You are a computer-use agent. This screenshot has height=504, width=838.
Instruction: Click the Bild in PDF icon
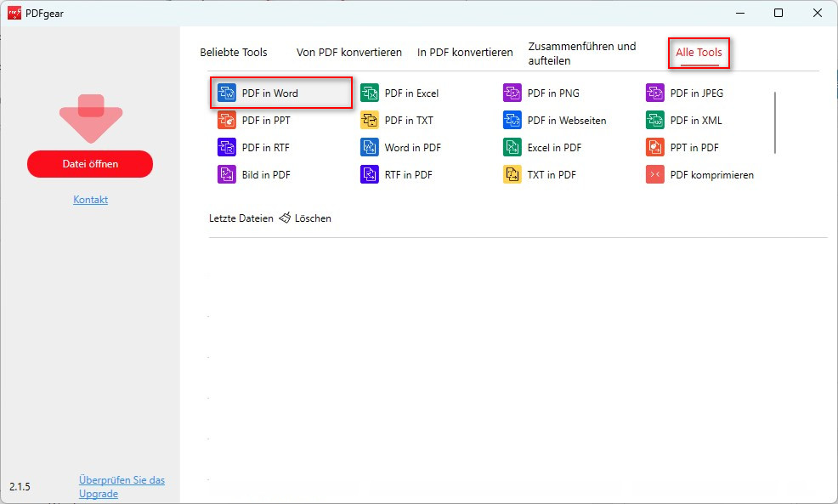tap(227, 175)
